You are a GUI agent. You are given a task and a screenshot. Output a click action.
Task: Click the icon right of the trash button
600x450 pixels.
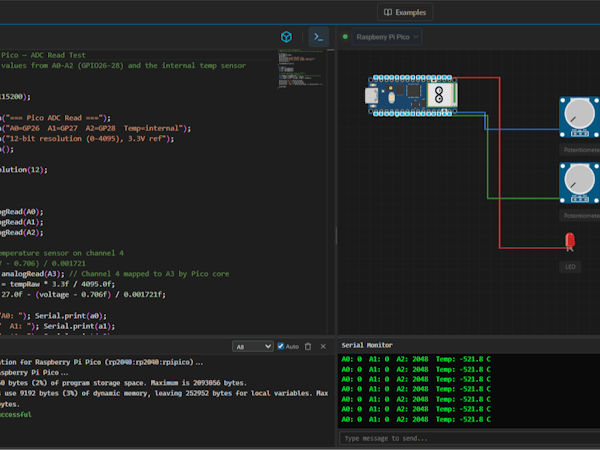point(323,346)
